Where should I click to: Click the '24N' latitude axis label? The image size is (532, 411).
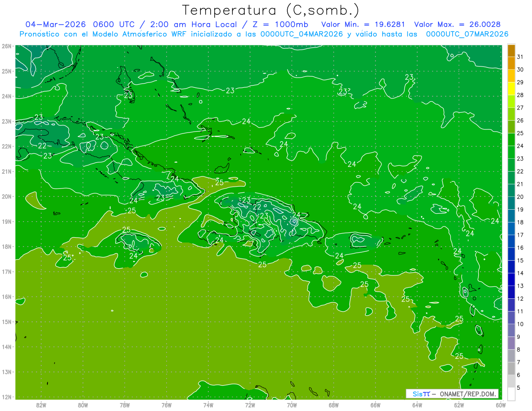coord(6,96)
